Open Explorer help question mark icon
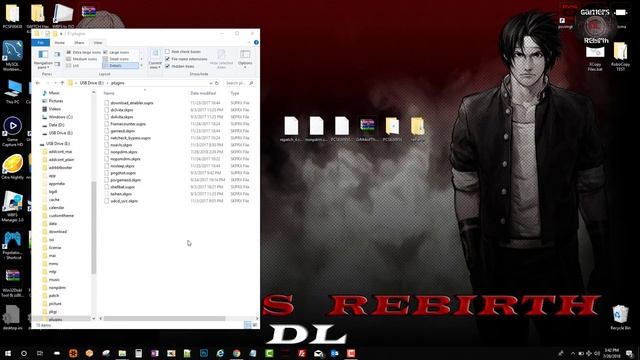The height and width of the screenshot is (360, 640). (x=256, y=42)
